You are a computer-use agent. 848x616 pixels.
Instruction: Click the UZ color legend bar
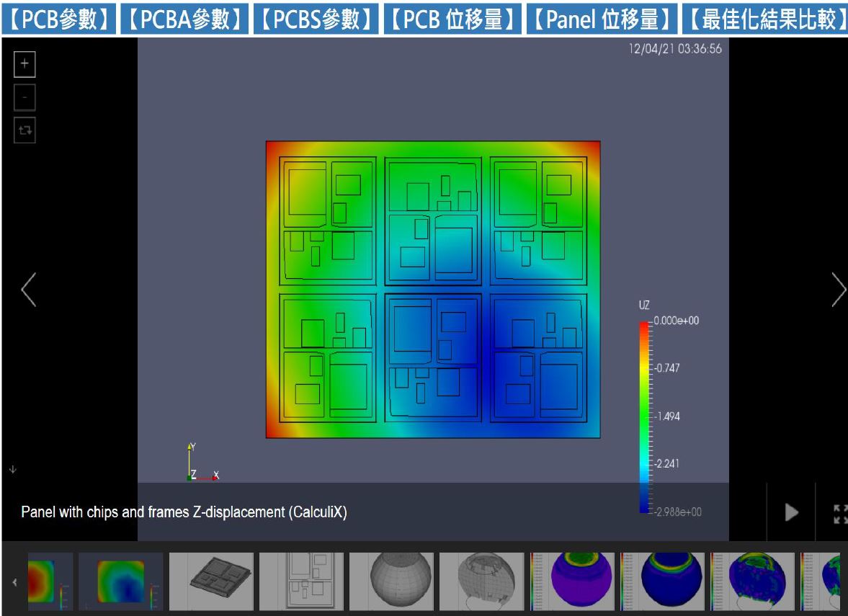click(644, 416)
